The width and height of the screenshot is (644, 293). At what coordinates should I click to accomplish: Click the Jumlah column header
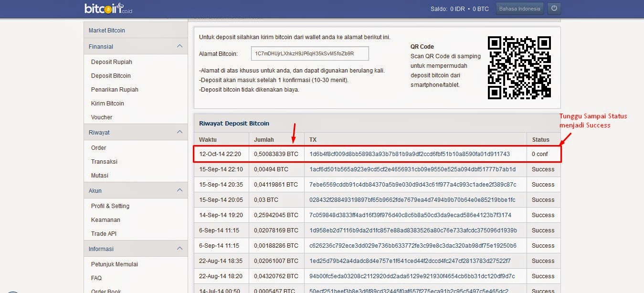pos(264,140)
